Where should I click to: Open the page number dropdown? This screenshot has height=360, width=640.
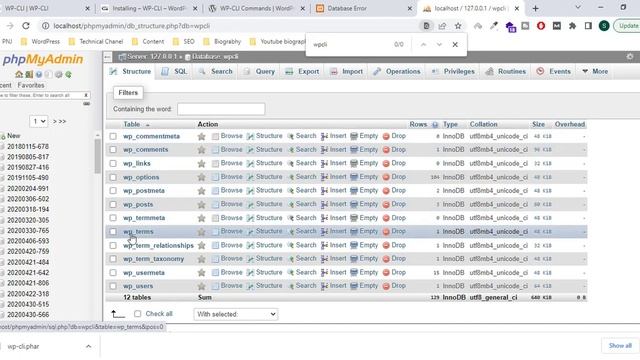click(x=38, y=121)
